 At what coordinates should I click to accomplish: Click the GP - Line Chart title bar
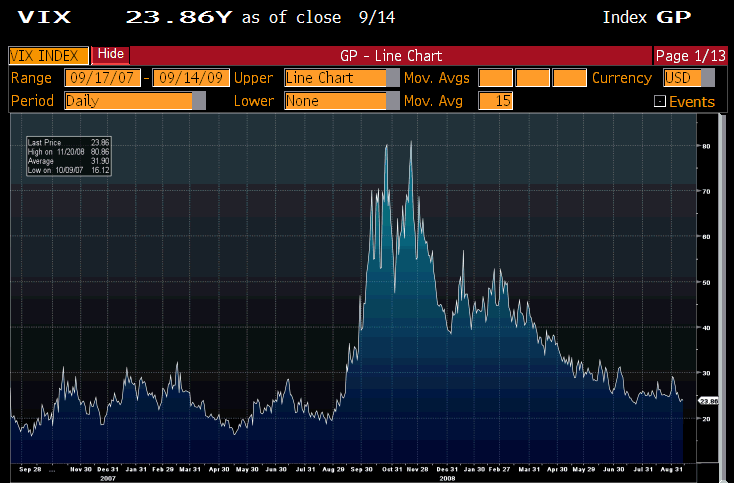390,56
